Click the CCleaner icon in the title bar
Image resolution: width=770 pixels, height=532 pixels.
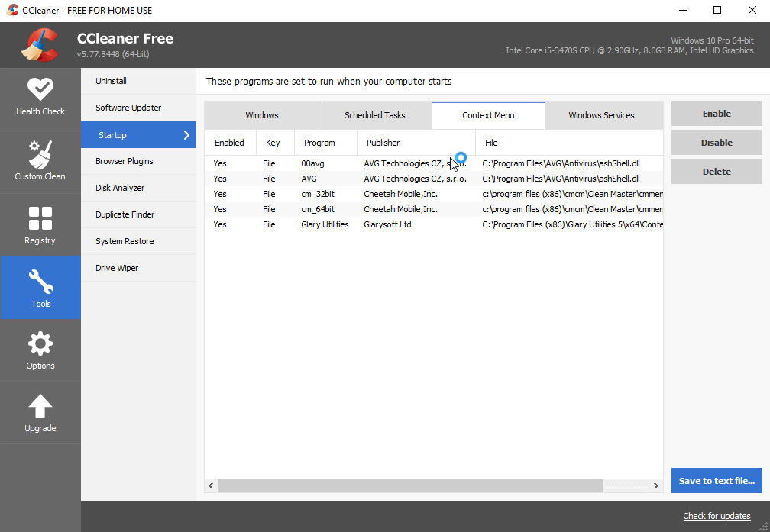11,10
